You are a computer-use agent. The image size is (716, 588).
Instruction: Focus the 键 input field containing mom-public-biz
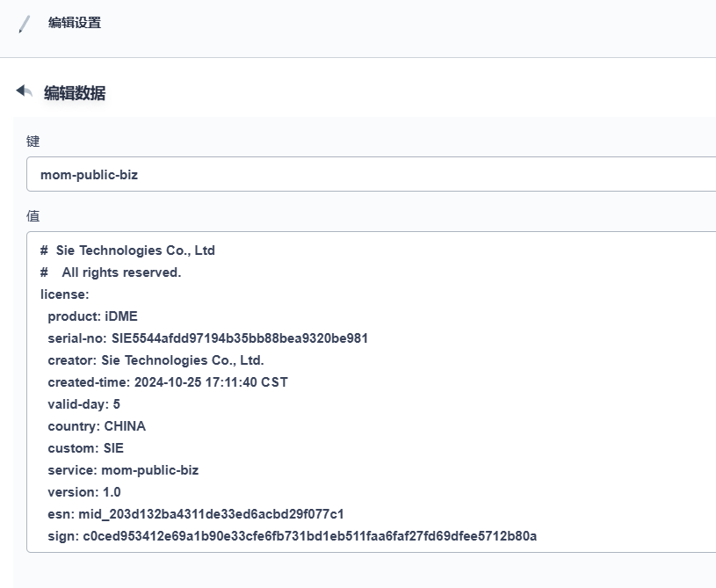371,174
